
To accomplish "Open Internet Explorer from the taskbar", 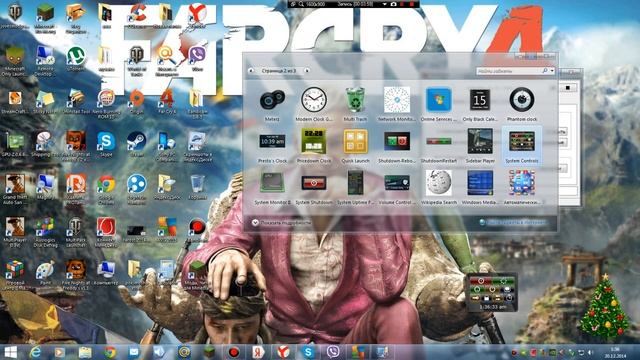I will click(x=35, y=352).
